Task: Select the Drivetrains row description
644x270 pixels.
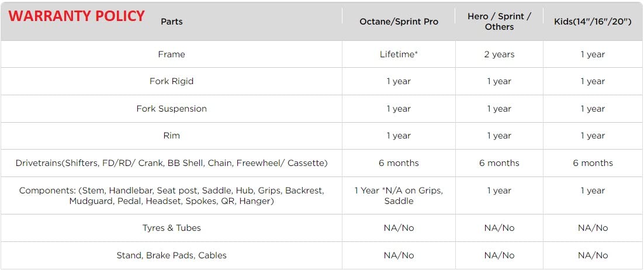Action: tap(171, 163)
